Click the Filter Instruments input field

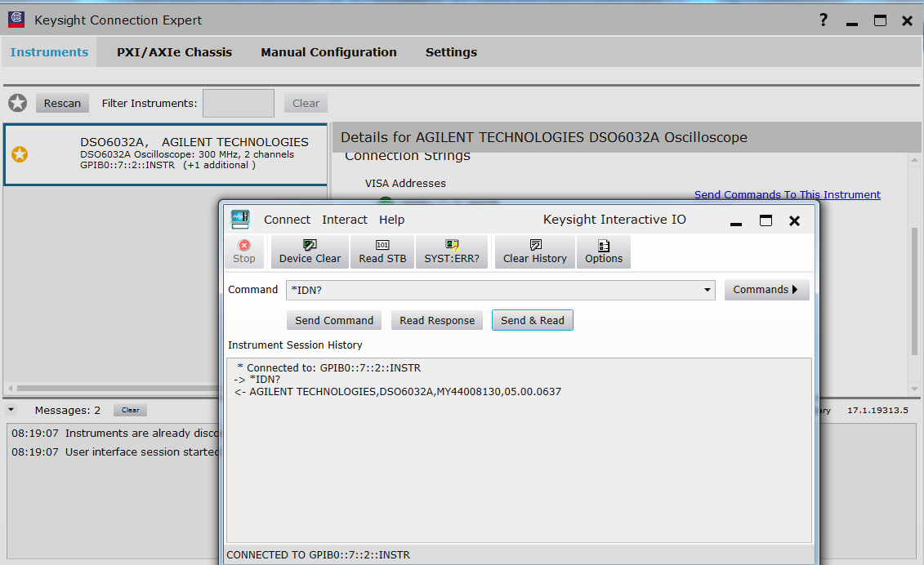[x=239, y=103]
